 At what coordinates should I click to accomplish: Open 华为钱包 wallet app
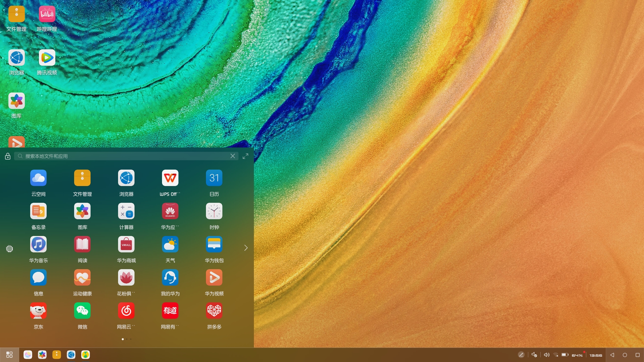(214, 244)
